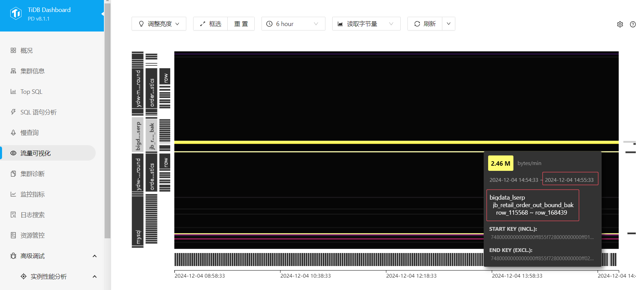
Task: Click the 集群信息 cluster icon
Action: pyautogui.click(x=13, y=71)
